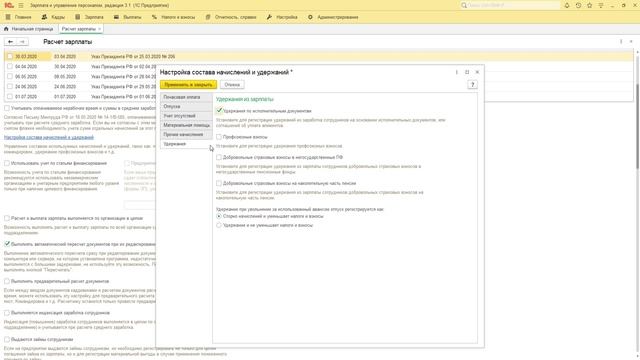Navigate forward with the right arrow

coord(22,42)
